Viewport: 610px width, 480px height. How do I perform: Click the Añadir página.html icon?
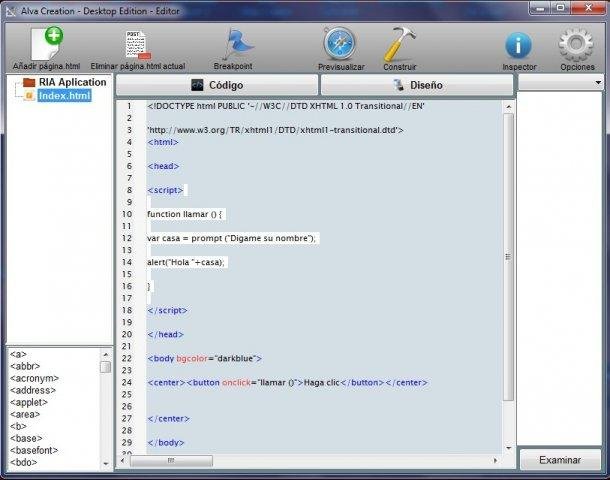coord(47,43)
